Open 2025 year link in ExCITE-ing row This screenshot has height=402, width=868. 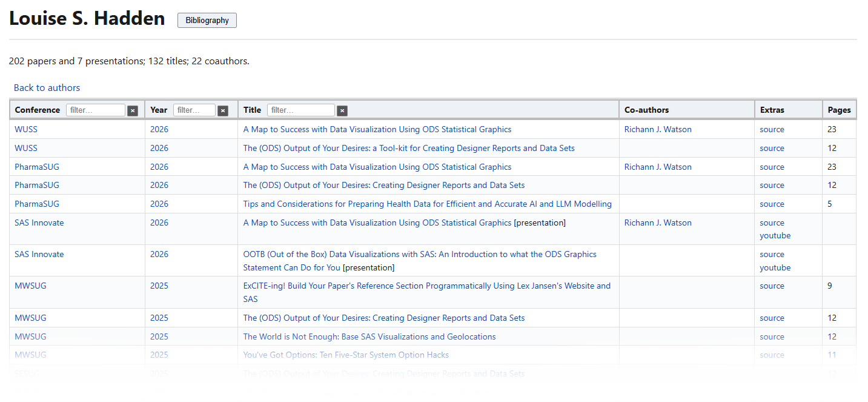point(159,286)
